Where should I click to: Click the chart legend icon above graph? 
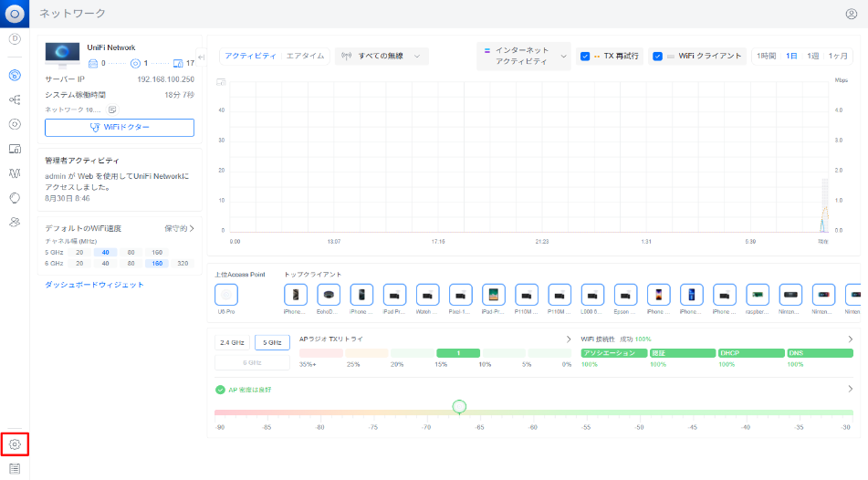[221, 82]
